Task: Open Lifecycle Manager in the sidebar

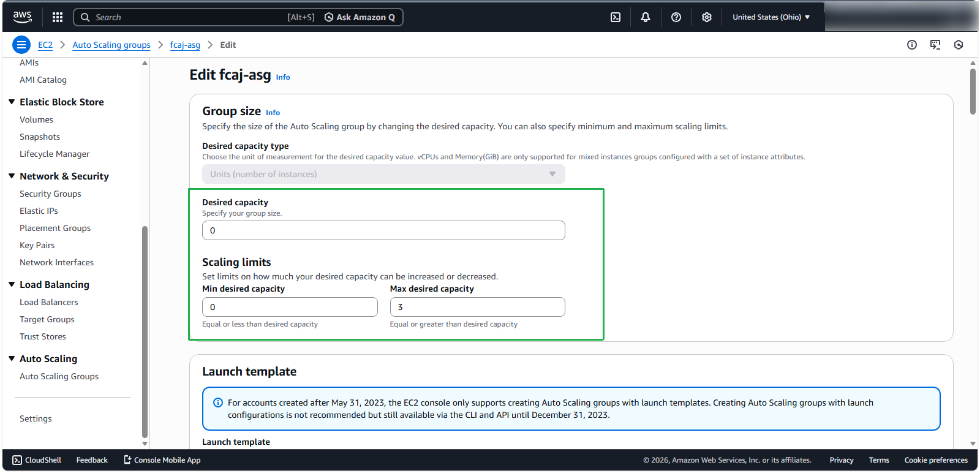Action: (55, 154)
